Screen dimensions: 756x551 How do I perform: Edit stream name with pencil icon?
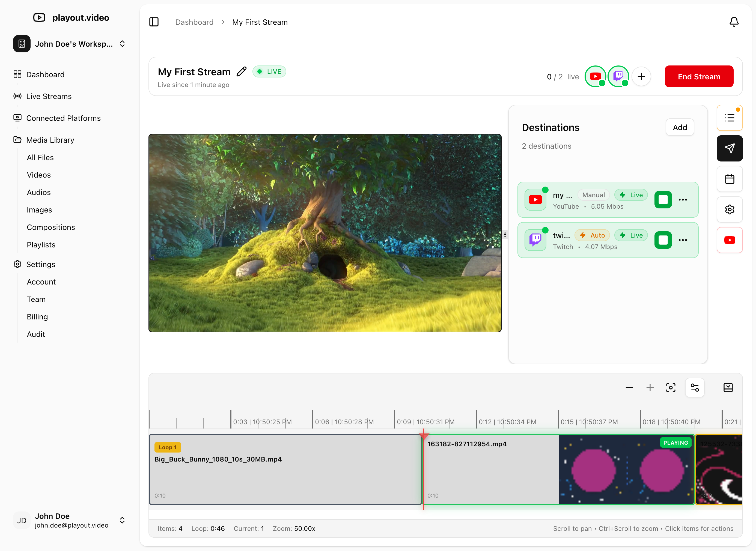(241, 72)
